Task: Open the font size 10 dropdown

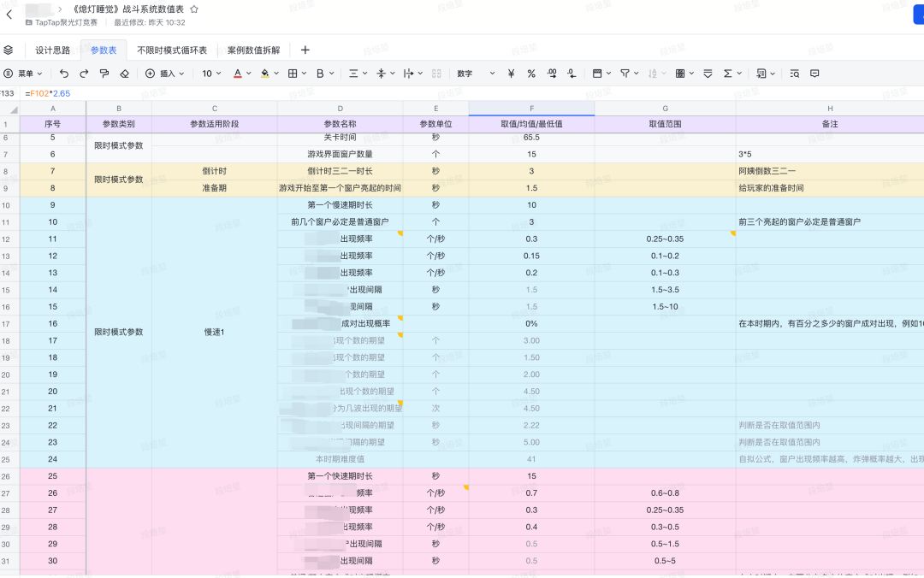Action: point(211,74)
